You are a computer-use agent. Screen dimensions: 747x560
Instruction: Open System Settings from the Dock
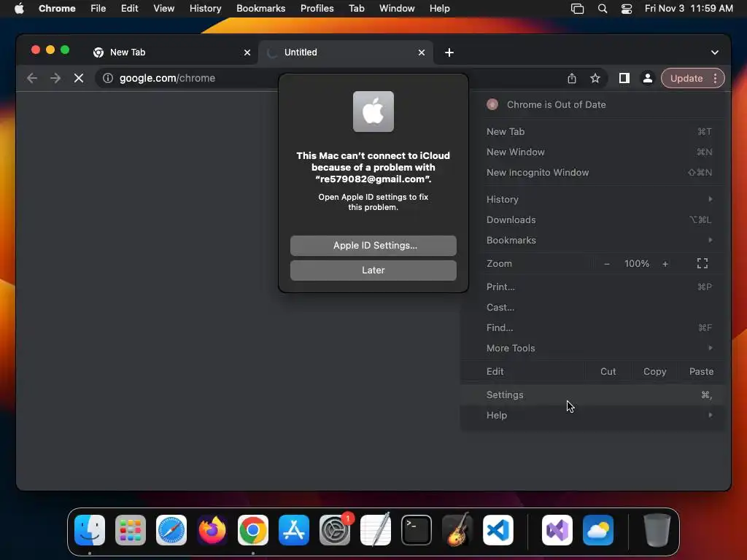click(335, 530)
